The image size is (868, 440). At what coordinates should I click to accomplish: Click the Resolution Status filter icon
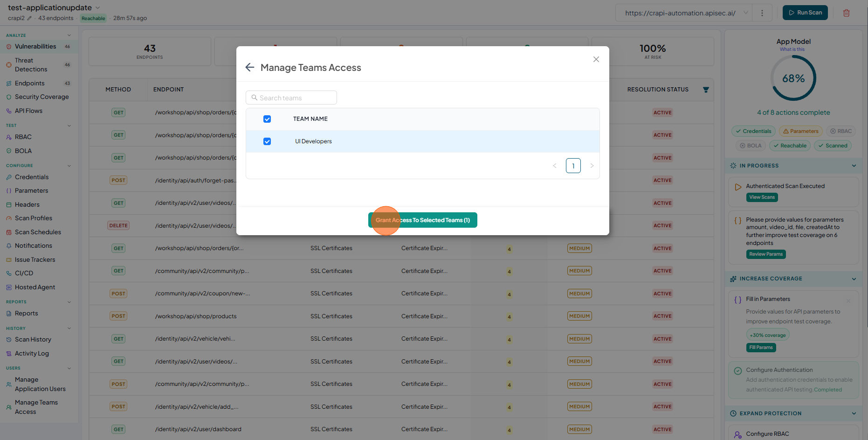click(x=706, y=90)
